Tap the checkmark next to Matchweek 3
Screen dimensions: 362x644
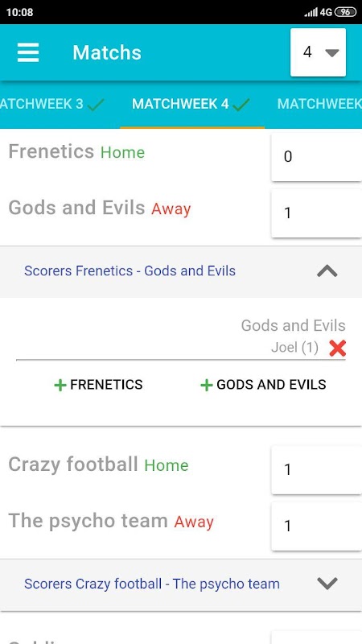click(x=95, y=105)
